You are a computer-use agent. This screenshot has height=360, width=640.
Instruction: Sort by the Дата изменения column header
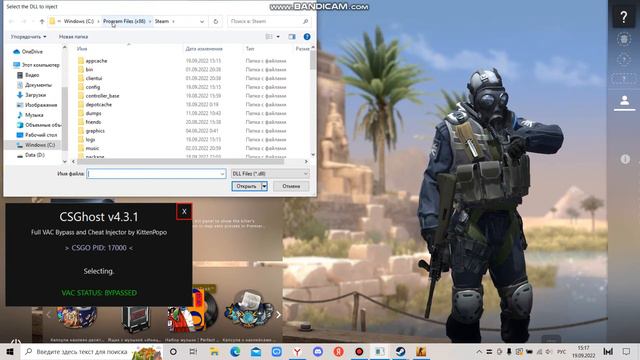point(204,49)
